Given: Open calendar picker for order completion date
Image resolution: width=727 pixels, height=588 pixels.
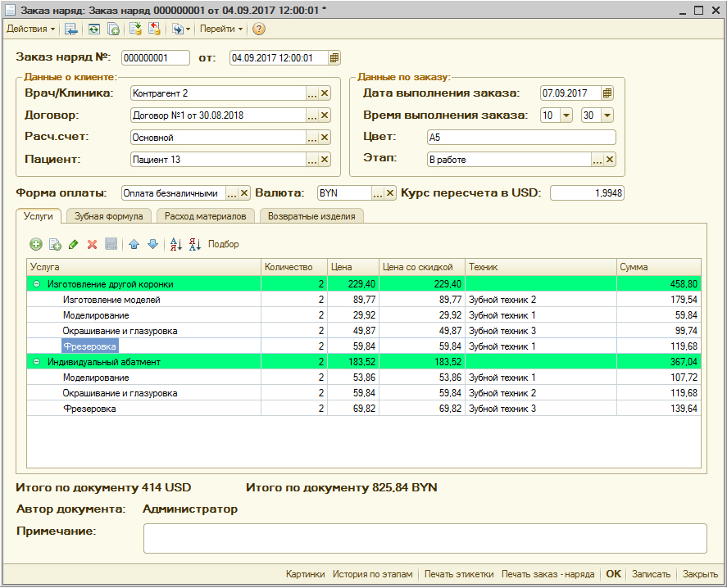Looking at the screenshot, I should click(x=607, y=93).
